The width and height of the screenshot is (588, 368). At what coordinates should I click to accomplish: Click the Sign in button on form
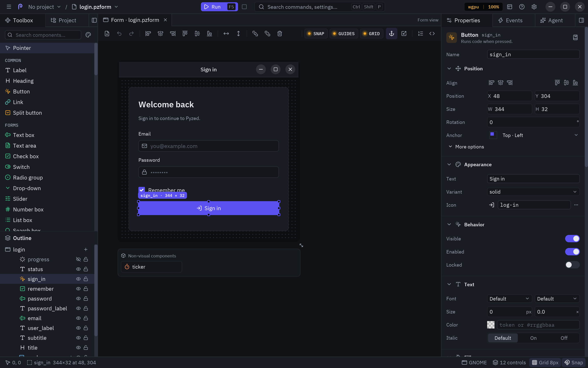[209, 208]
